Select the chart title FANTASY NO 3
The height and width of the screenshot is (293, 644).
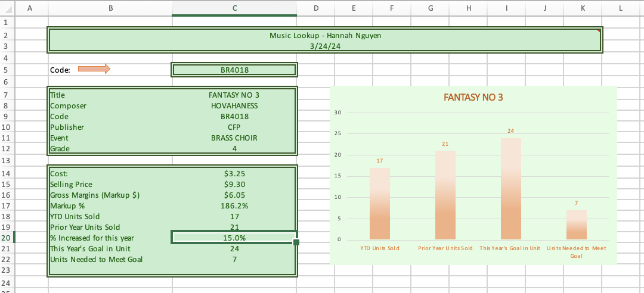tap(473, 98)
